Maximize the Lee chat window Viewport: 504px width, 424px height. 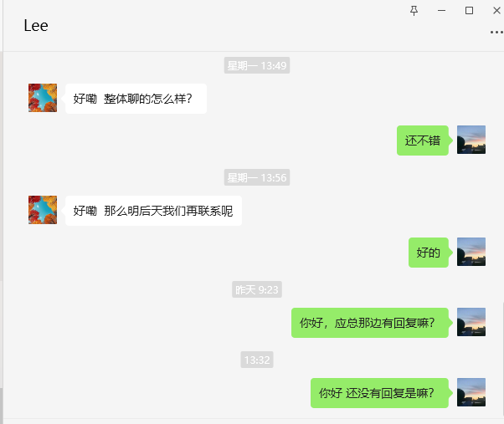[469, 11]
